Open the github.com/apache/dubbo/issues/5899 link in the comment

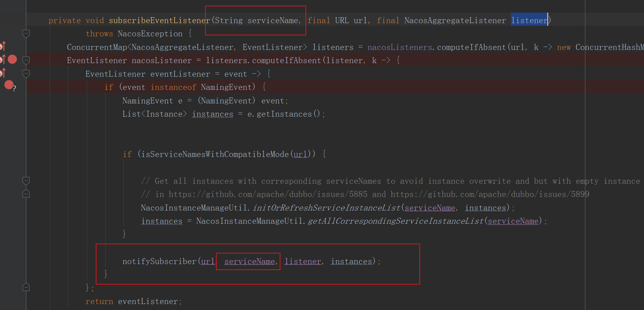coord(490,194)
